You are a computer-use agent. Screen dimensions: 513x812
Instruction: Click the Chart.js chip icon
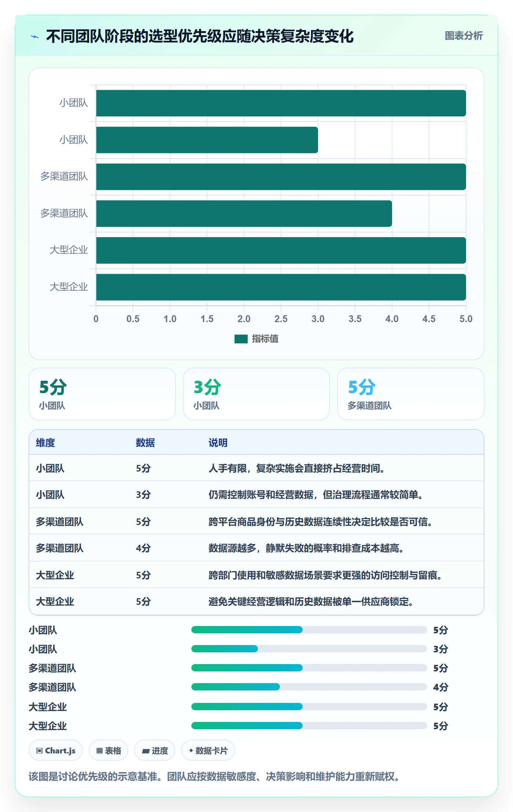pos(40,750)
